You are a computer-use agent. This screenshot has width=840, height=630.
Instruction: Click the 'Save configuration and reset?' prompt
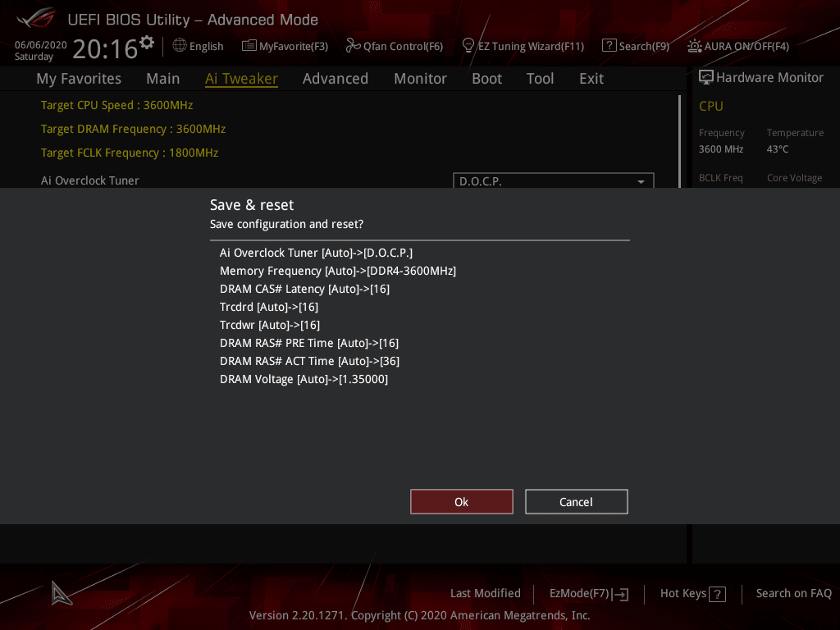(x=286, y=224)
